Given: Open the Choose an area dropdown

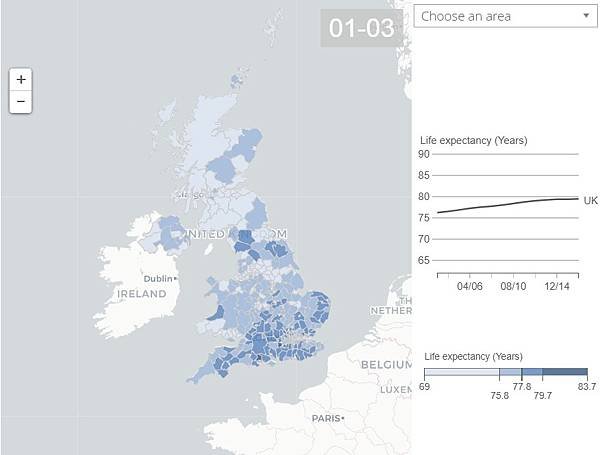Looking at the screenshot, I should pos(505,16).
